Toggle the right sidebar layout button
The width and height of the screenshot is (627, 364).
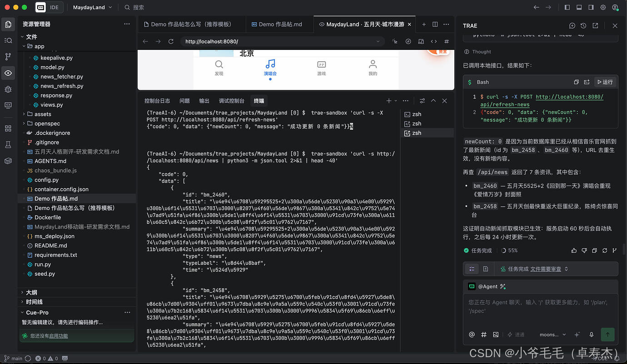tap(591, 7)
